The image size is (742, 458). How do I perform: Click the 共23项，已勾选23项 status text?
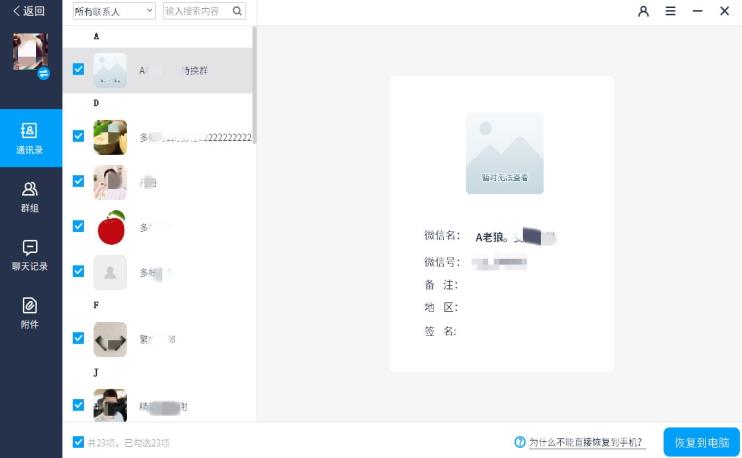[129, 443]
